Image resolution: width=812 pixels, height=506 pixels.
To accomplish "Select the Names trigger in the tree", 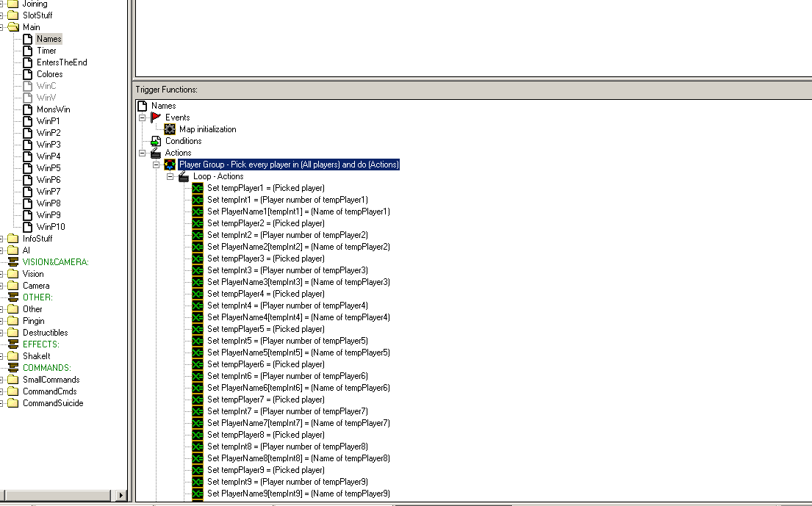I will click(x=49, y=39).
